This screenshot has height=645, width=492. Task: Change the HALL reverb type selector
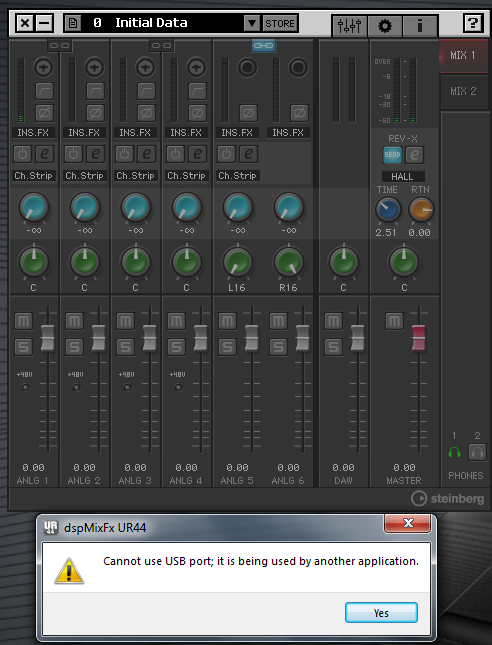pos(402,176)
